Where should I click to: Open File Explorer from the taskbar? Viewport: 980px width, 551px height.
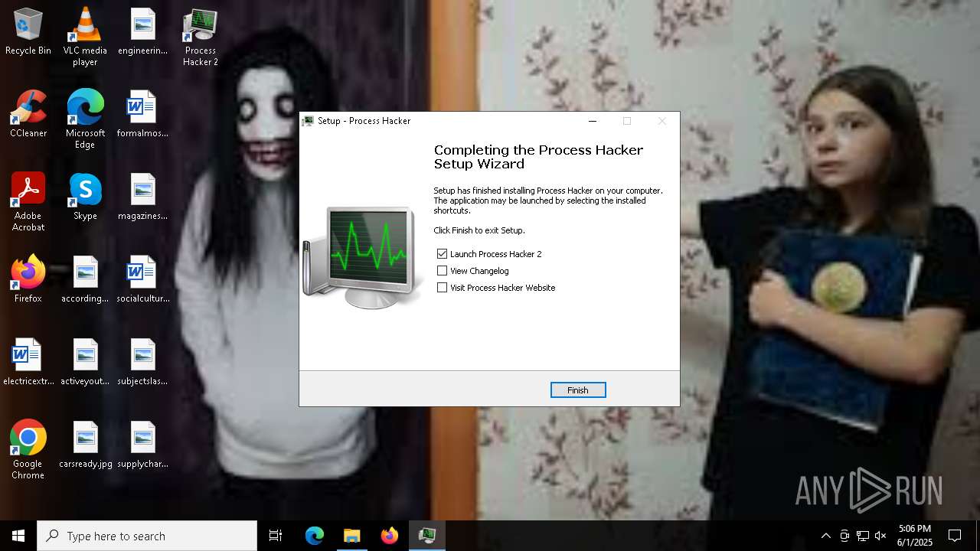coord(351,536)
